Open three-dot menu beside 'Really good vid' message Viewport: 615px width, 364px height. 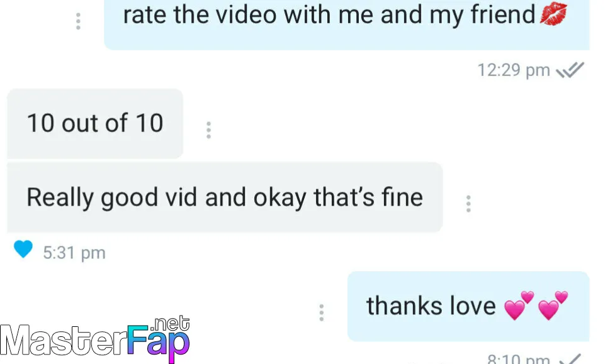pyautogui.click(x=468, y=204)
